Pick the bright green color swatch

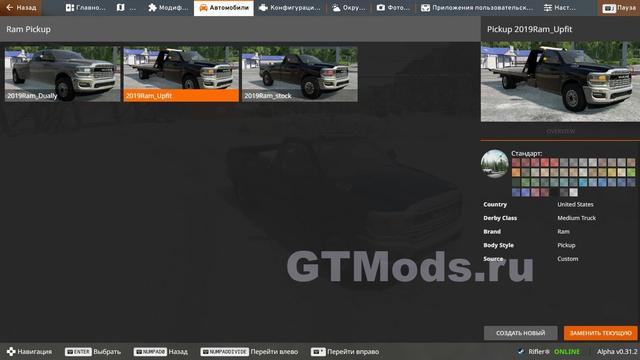pos(631,173)
